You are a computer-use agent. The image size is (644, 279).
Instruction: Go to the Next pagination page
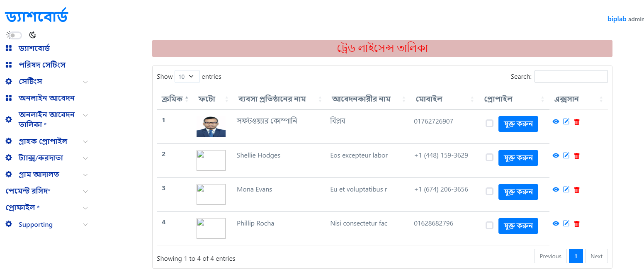(x=596, y=256)
